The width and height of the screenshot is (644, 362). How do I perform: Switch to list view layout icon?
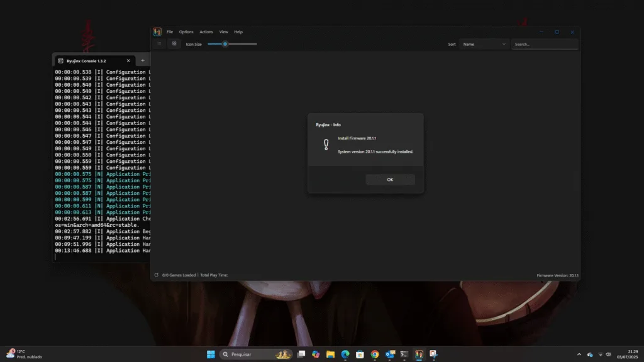click(159, 43)
